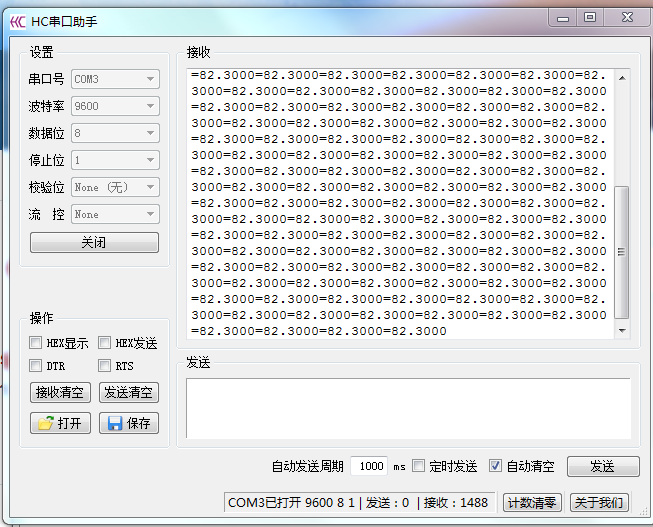Screen dimensions: 653x527
Task: Expand the 波特率 9600 dropdown
Action: pos(115,106)
